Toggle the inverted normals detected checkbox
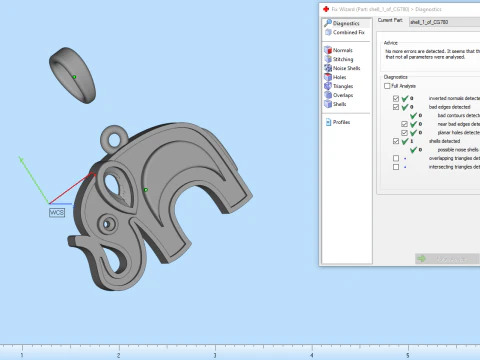The height and width of the screenshot is (360, 480). 396,98
